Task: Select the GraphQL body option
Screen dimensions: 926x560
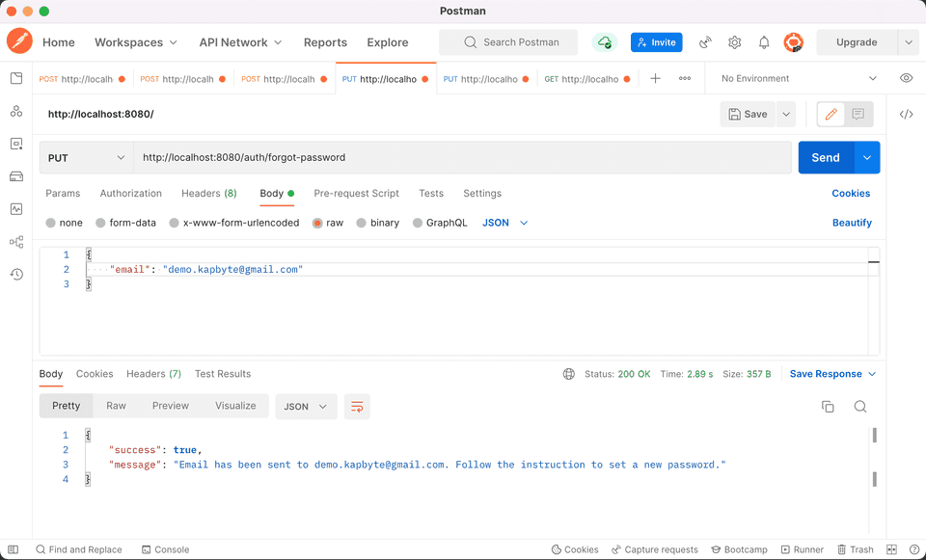Action: (x=440, y=223)
